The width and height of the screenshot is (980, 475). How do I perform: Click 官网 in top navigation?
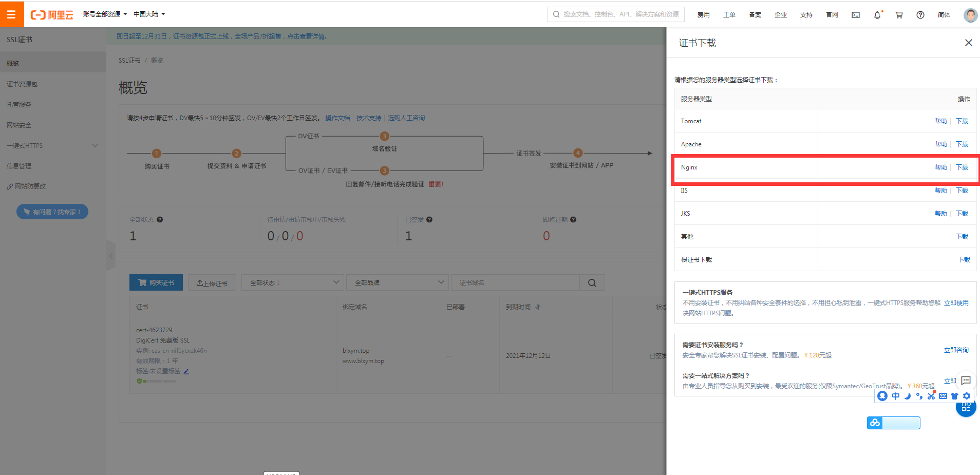coord(832,15)
